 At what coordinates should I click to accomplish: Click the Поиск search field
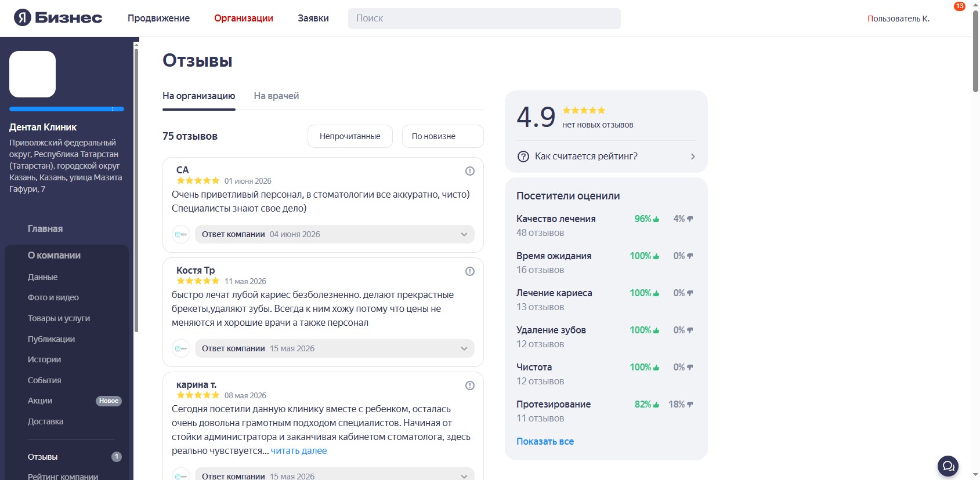click(x=484, y=18)
